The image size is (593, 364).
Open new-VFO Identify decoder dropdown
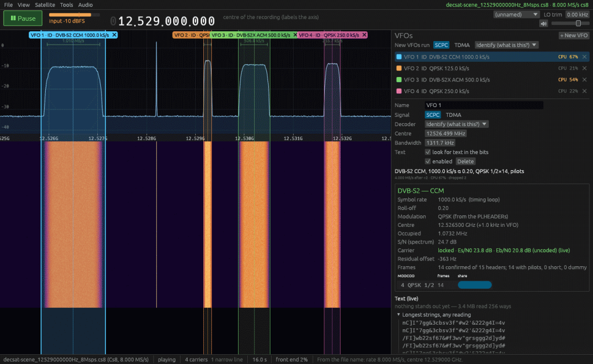pyautogui.click(x=506, y=45)
